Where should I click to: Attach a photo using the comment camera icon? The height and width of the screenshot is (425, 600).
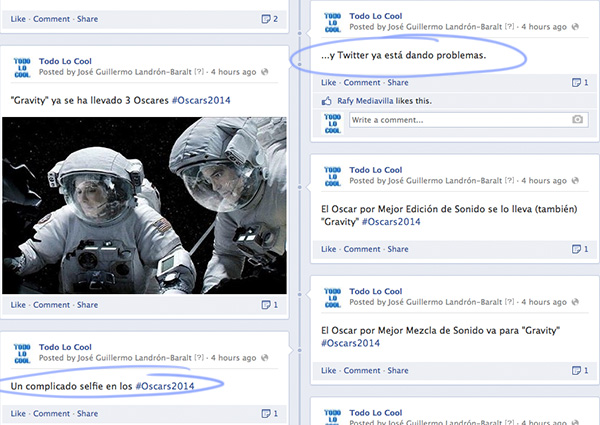pos(577,120)
